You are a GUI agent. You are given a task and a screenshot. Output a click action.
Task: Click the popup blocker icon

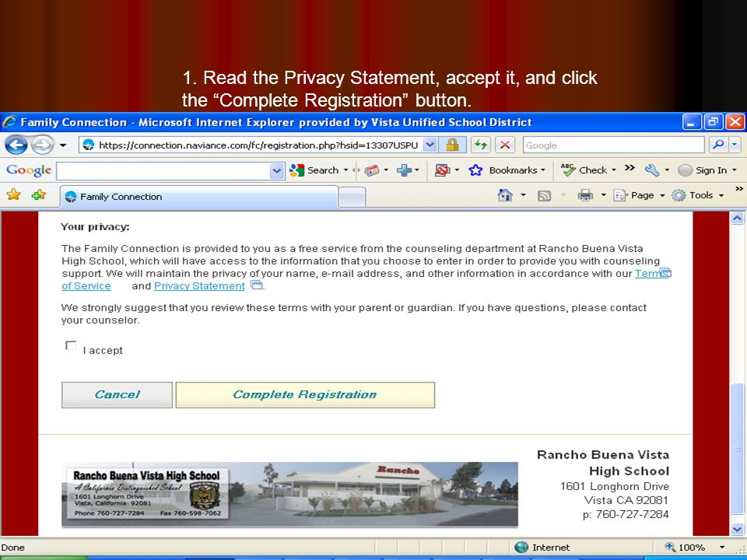point(442,170)
